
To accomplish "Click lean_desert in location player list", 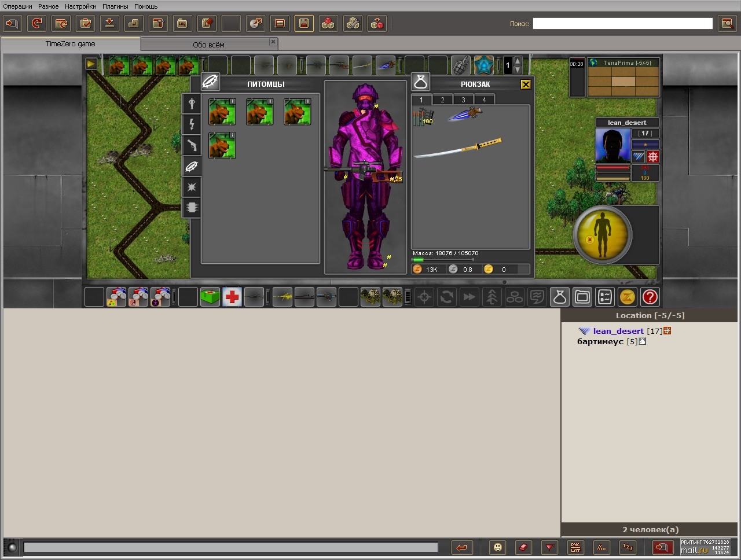I will coord(618,331).
